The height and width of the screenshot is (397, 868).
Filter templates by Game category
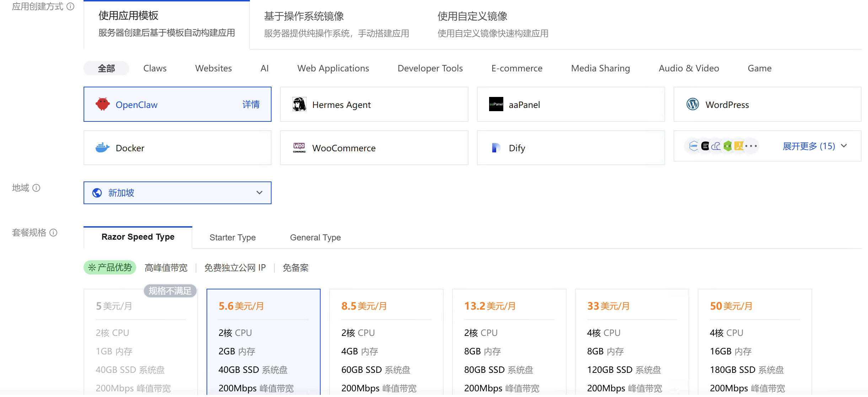click(x=760, y=68)
